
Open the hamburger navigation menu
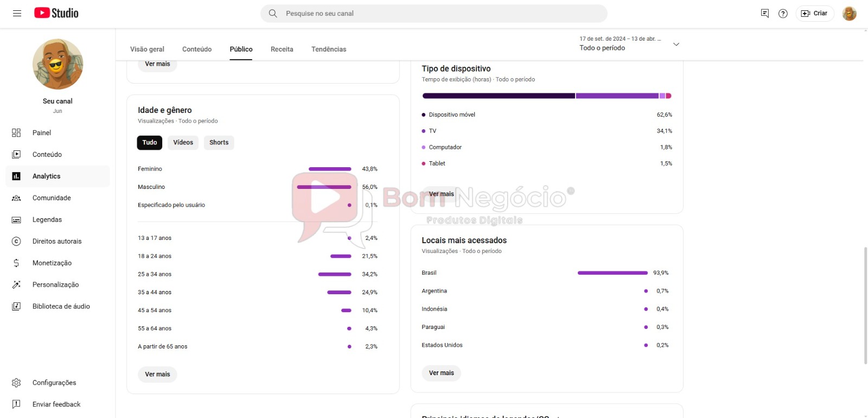pos(17,13)
